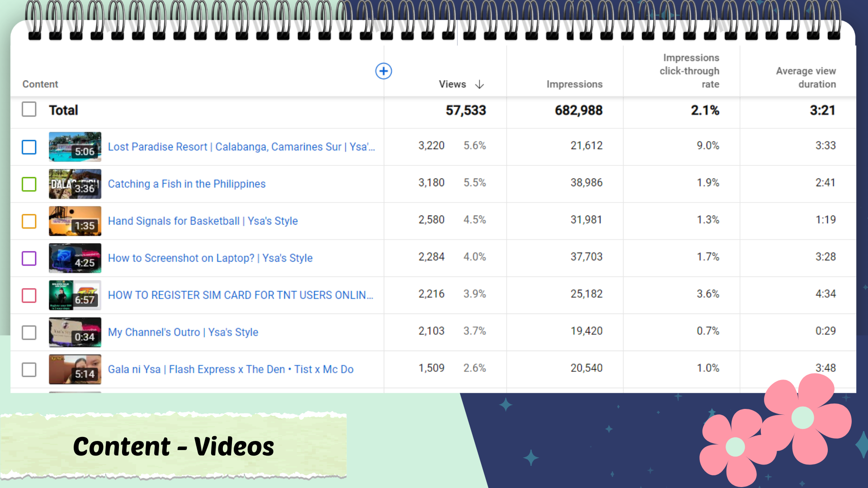Toggle the Total row checkbox
The image size is (868, 488).
(29, 109)
